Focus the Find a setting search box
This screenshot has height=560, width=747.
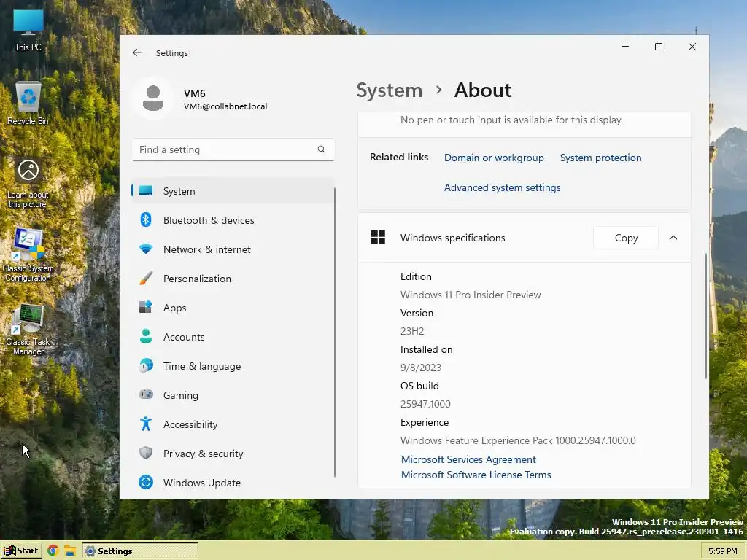click(233, 149)
